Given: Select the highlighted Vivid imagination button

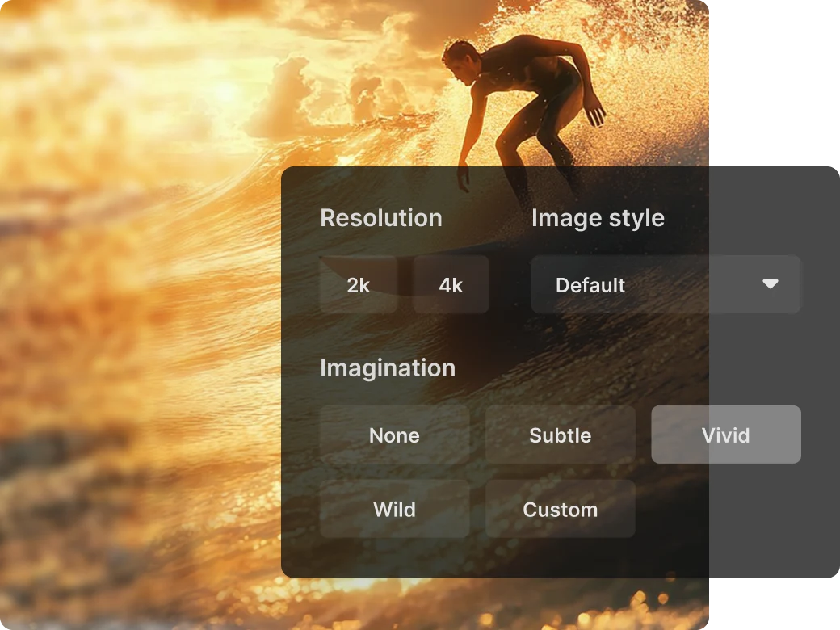Looking at the screenshot, I should 725,435.
